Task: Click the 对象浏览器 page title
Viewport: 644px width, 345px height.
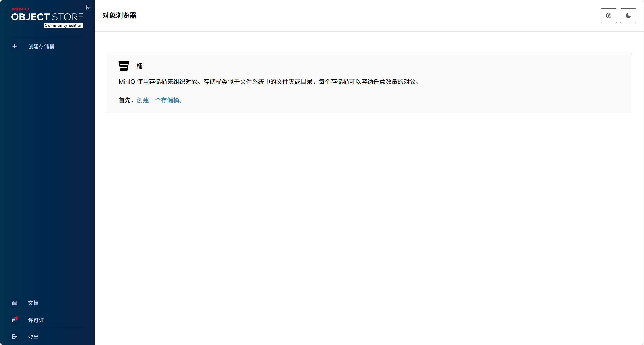Action: point(119,16)
